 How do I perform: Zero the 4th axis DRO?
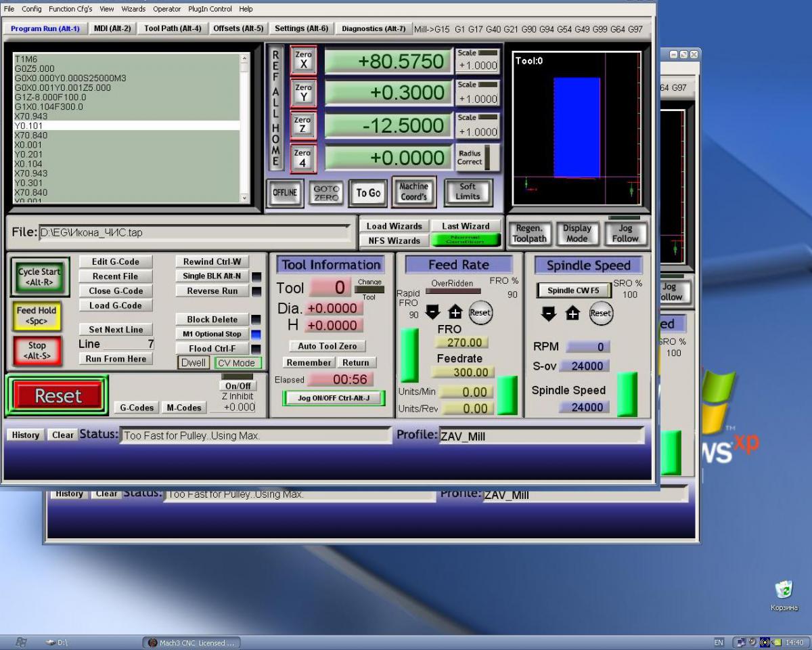click(x=303, y=158)
